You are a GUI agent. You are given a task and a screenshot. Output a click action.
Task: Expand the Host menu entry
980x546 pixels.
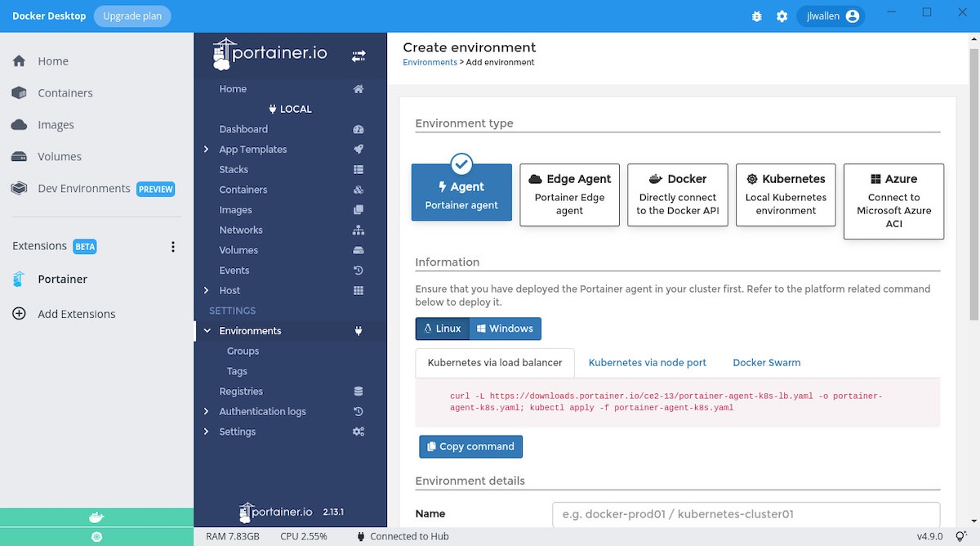tap(207, 290)
